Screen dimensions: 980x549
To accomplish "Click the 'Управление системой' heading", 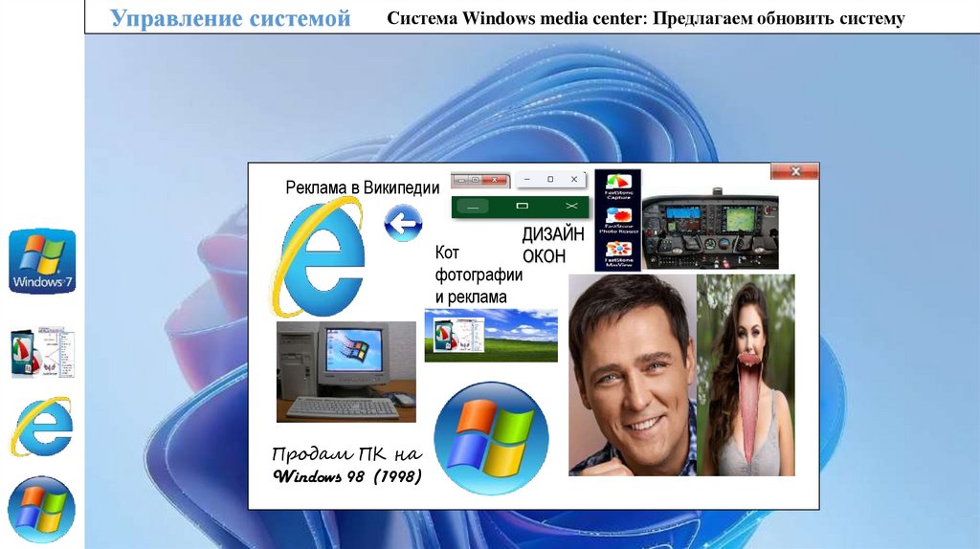I will click(230, 18).
